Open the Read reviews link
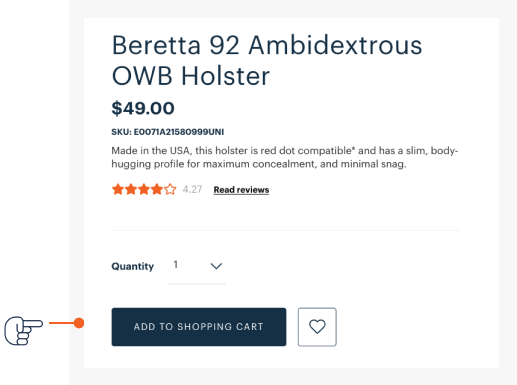This screenshot has width=517, height=385. 241,190
